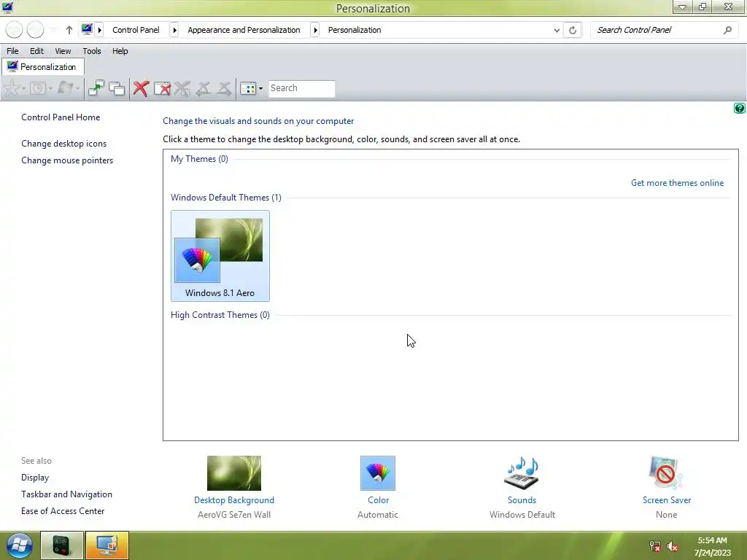Click the High Contrast Themes (0) heading
This screenshot has height=560, width=747.
[220, 315]
